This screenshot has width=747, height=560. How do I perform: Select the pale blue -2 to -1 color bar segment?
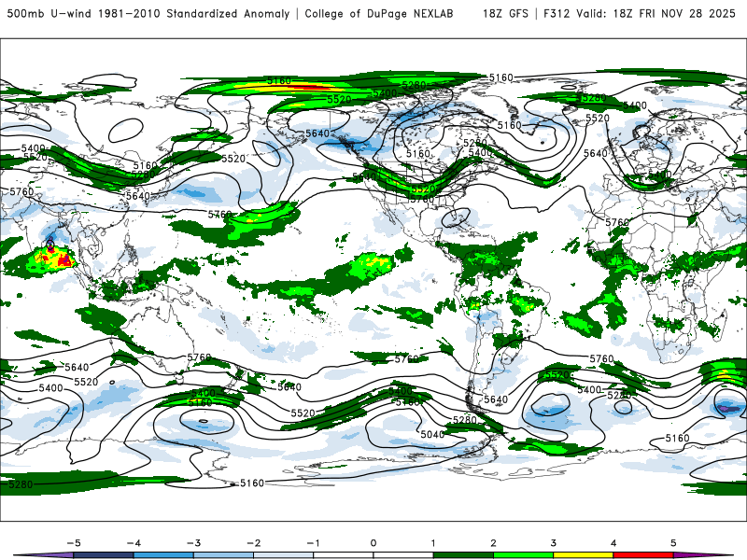pyautogui.click(x=284, y=555)
